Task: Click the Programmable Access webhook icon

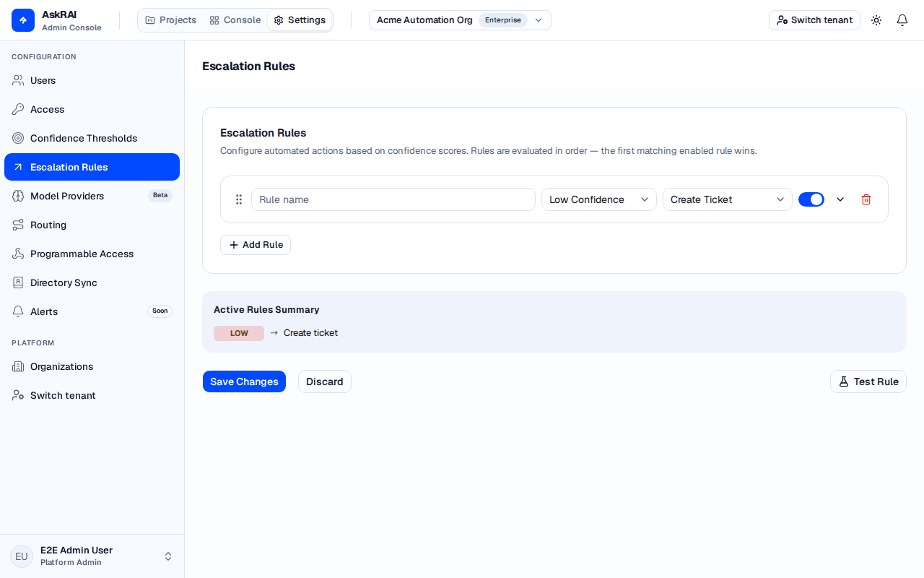Action: [18, 254]
